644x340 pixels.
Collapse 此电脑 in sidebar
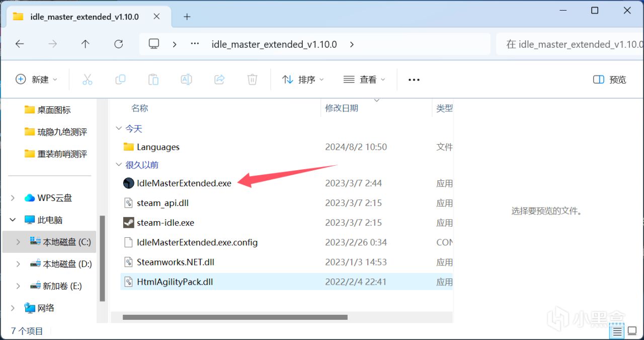[13, 220]
